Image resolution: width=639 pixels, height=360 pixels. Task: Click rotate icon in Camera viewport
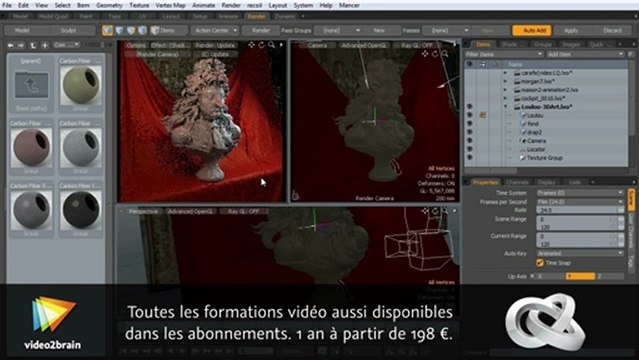click(x=435, y=53)
